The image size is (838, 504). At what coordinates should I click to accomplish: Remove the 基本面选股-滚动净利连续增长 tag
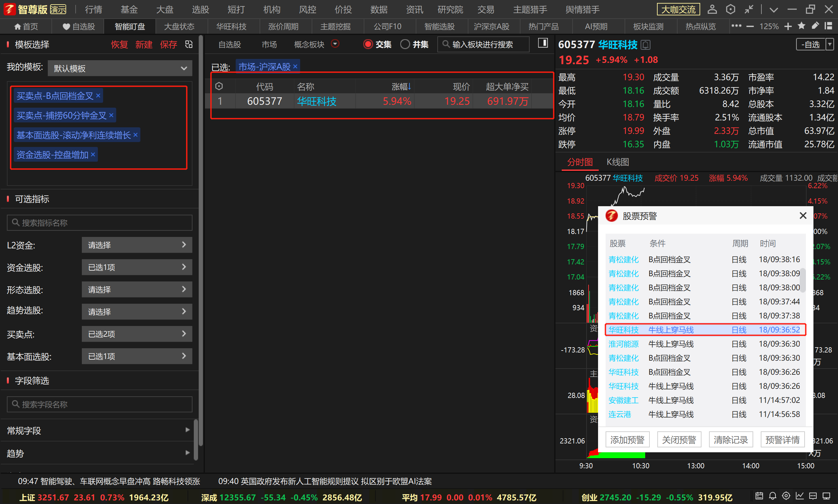(135, 135)
